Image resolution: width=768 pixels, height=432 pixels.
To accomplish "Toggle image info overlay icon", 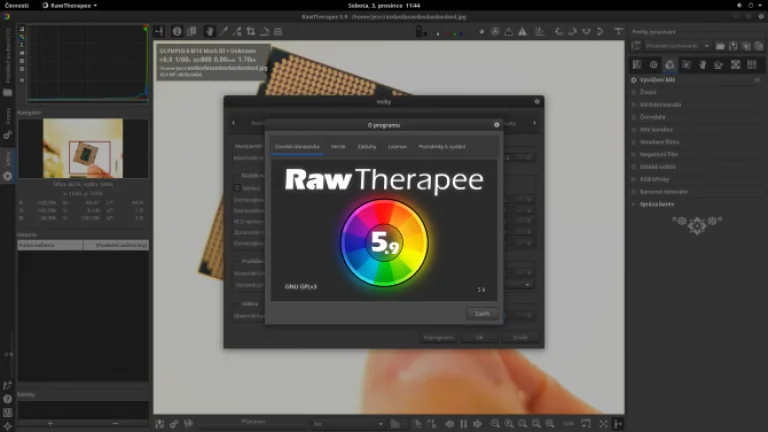I will point(177,31).
